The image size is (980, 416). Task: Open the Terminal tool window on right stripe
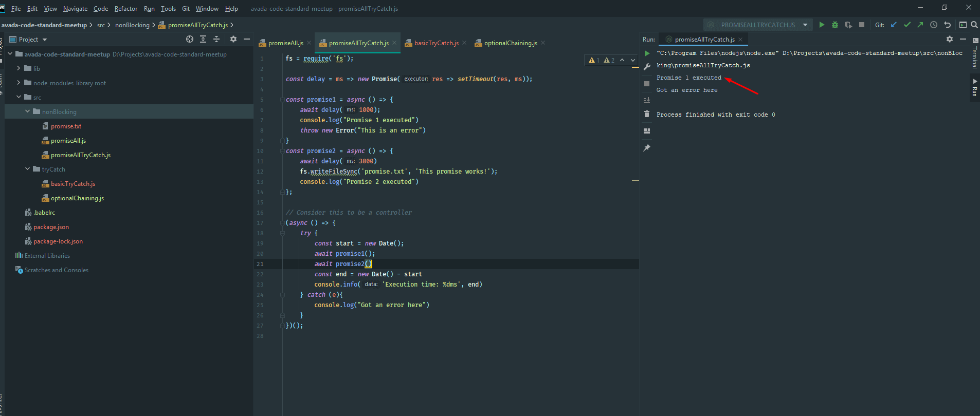[x=975, y=53]
